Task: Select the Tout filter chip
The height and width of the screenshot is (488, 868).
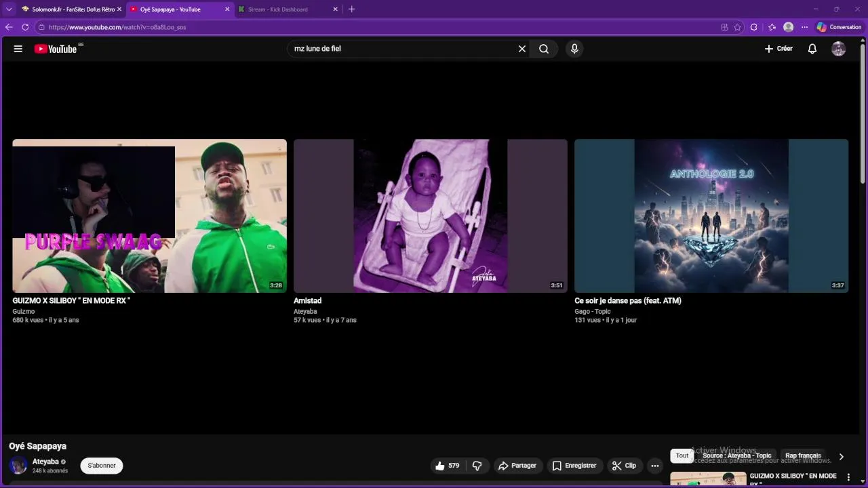Action: click(x=682, y=455)
